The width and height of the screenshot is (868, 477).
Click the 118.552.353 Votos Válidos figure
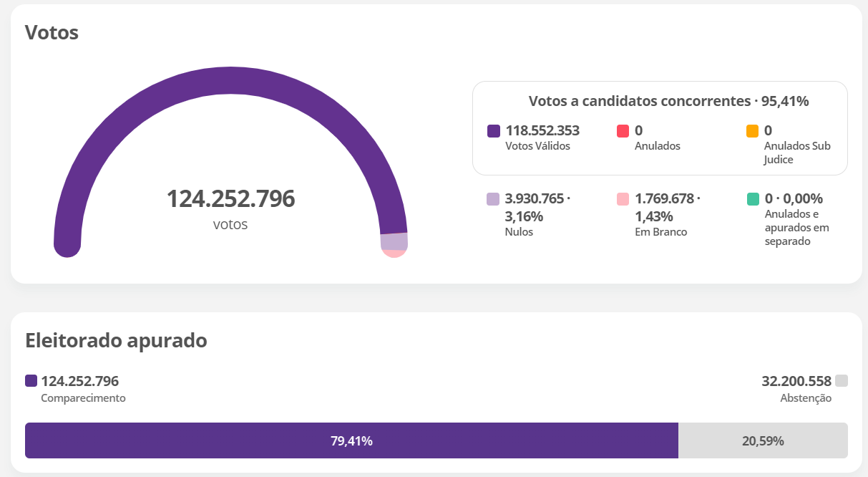click(542, 130)
